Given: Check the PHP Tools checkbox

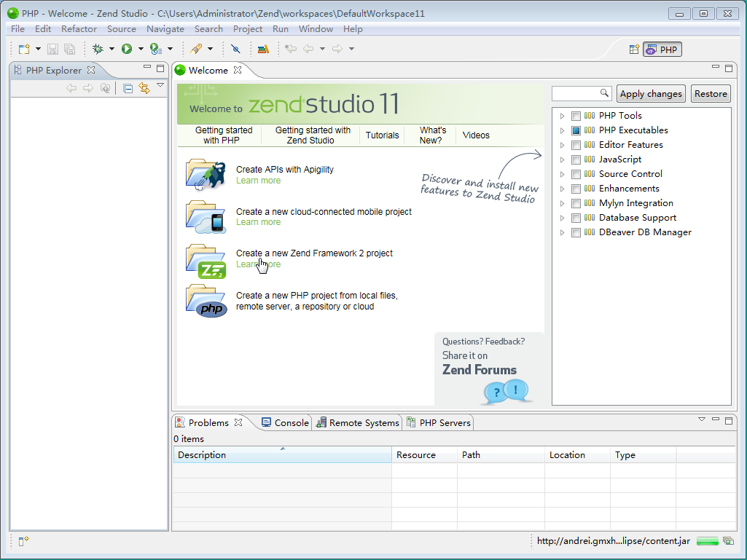Looking at the screenshot, I should click(576, 116).
